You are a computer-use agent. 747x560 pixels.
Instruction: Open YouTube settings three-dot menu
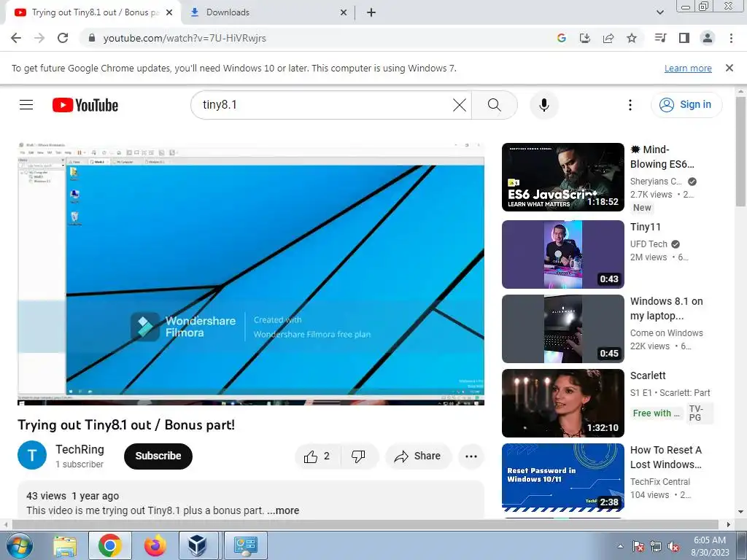pos(630,105)
